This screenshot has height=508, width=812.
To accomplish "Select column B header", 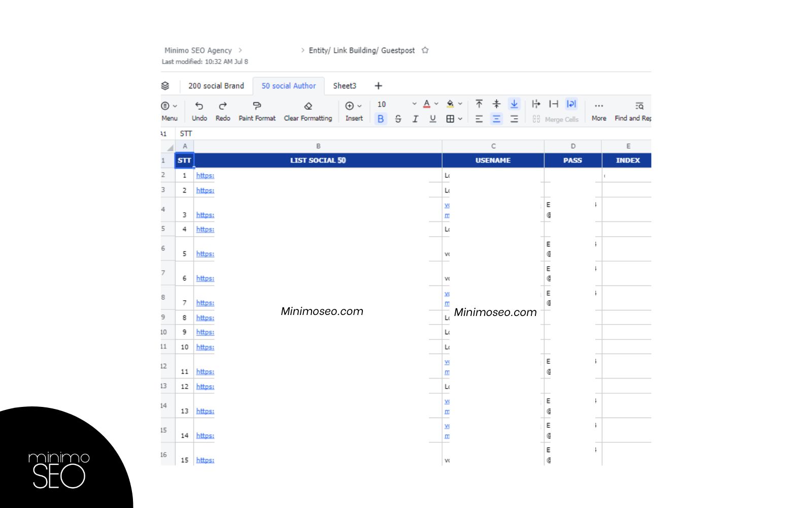I will tap(318, 146).
